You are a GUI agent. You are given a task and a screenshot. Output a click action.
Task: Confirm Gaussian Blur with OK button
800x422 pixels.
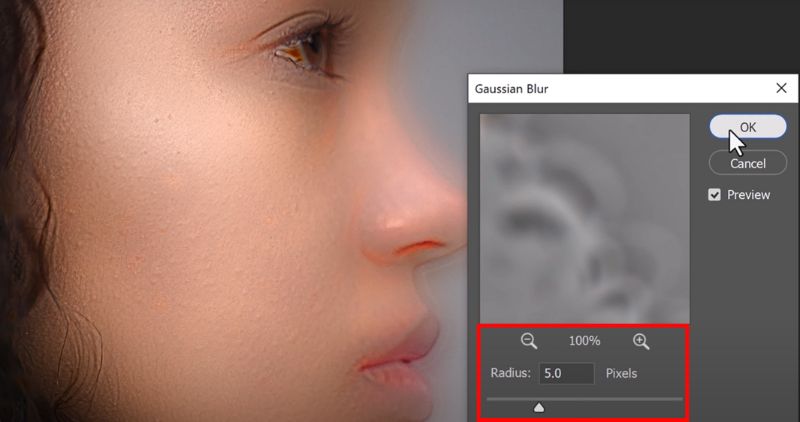(748, 127)
